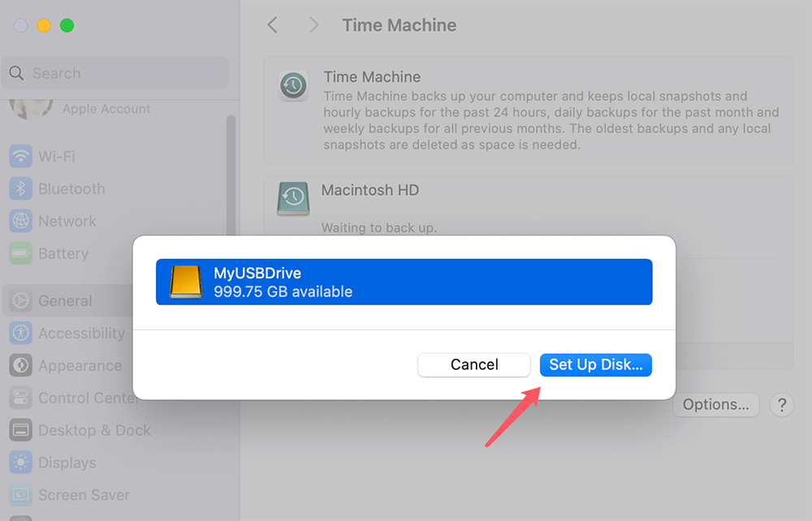The width and height of the screenshot is (812, 521).
Task: Click the Time Machine clock icon
Action: (x=292, y=85)
